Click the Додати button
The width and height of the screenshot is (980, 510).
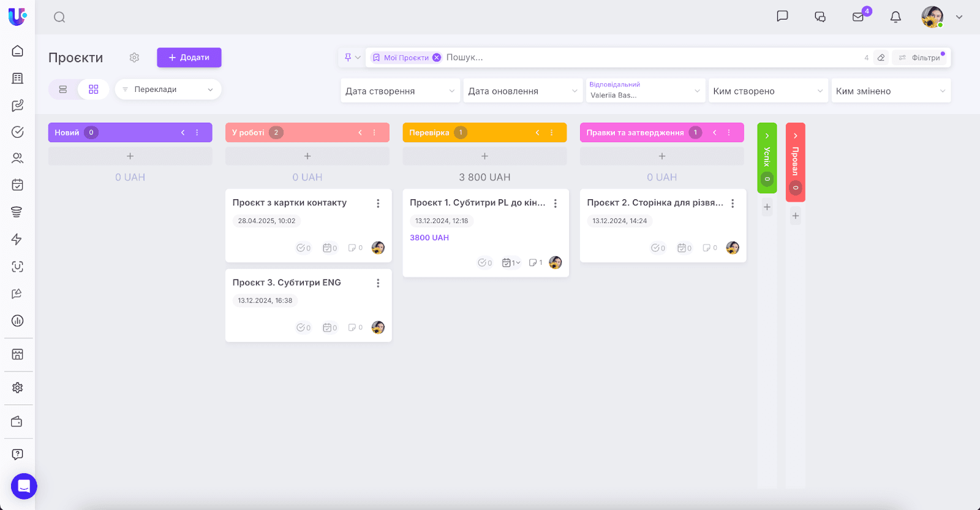click(189, 58)
